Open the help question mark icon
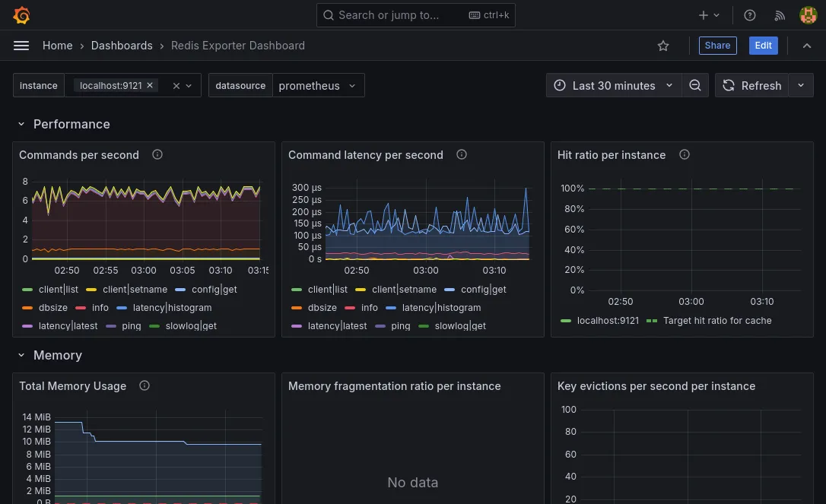826x504 pixels. click(x=750, y=15)
